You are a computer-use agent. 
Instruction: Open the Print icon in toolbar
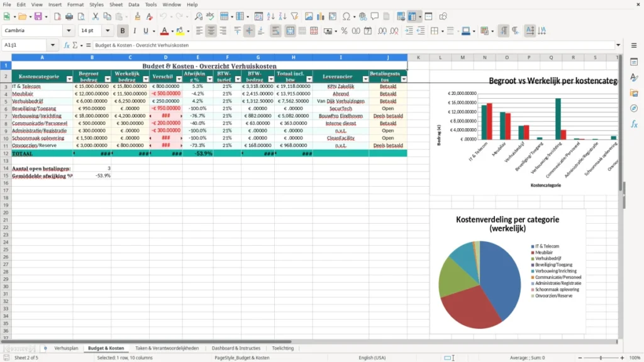point(69,16)
